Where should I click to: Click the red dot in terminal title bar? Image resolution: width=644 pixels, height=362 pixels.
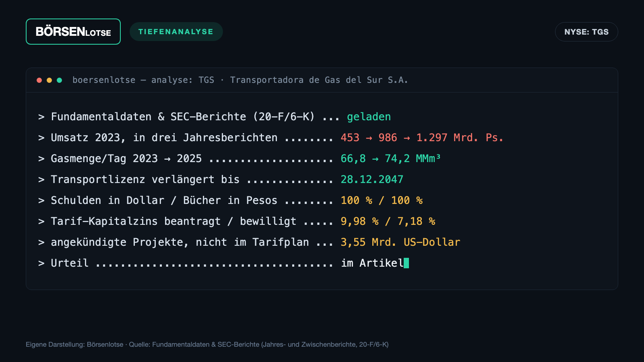[39, 80]
